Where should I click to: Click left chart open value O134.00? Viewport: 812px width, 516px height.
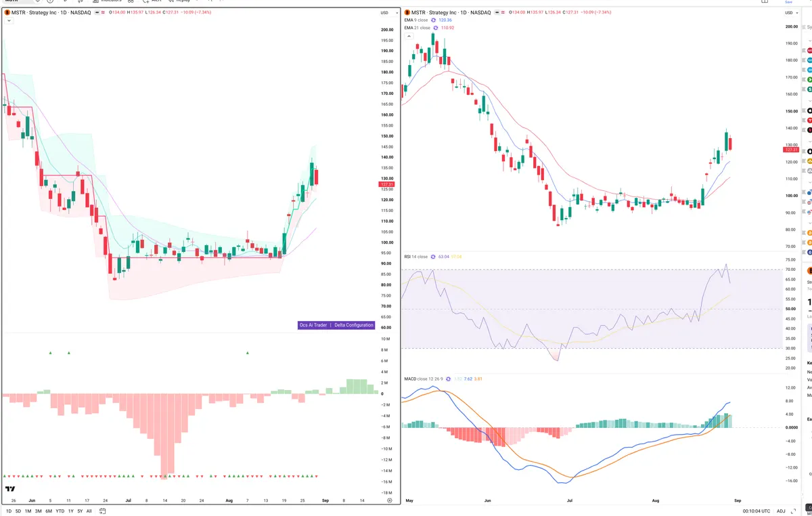click(x=118, y=12)
